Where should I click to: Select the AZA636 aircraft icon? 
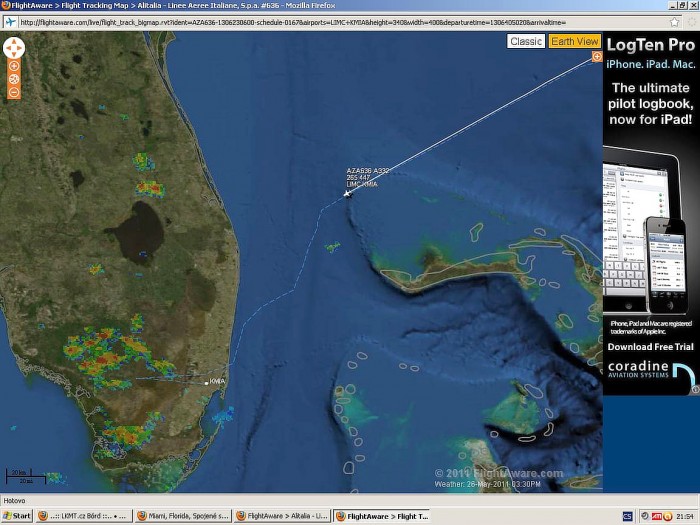coord(348,194)
